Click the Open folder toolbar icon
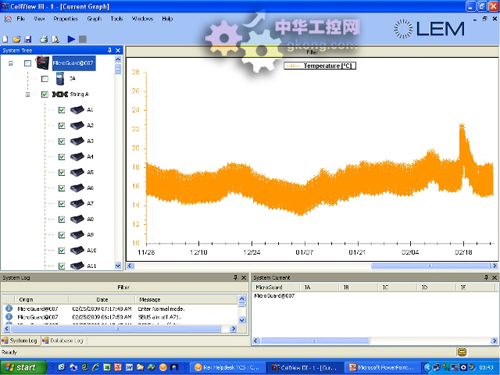 [x=16, y=39]
